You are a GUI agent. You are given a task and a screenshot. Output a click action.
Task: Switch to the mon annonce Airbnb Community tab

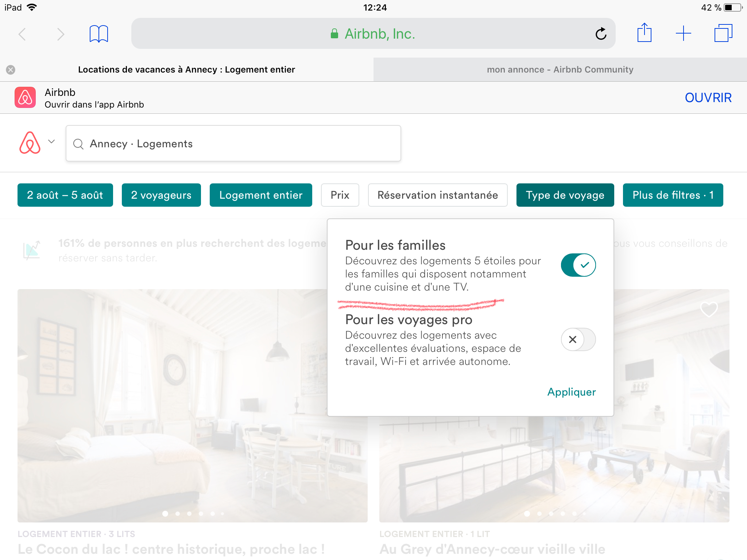[x=560, y=69]
